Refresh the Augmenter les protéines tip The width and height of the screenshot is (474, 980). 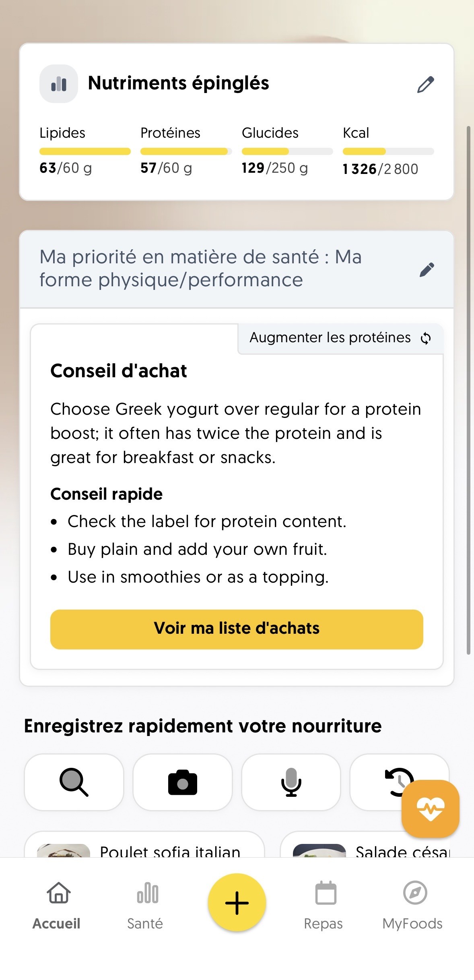[x=426, y=338]
